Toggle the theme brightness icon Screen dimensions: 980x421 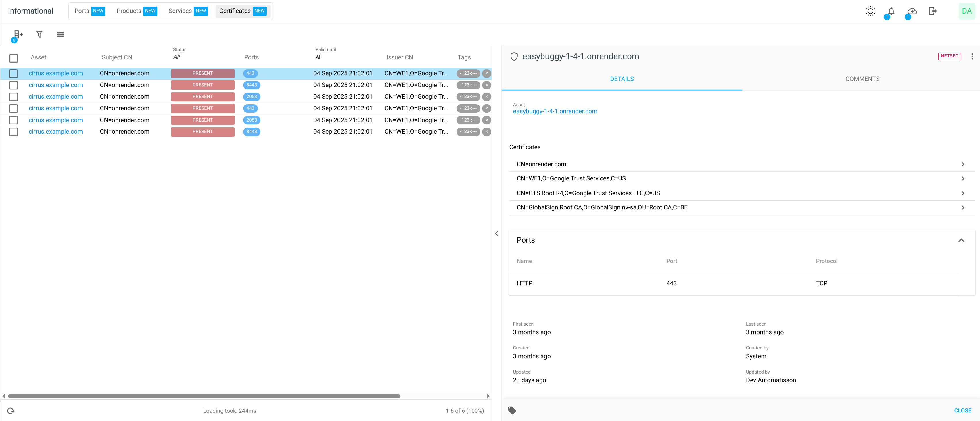870,11
